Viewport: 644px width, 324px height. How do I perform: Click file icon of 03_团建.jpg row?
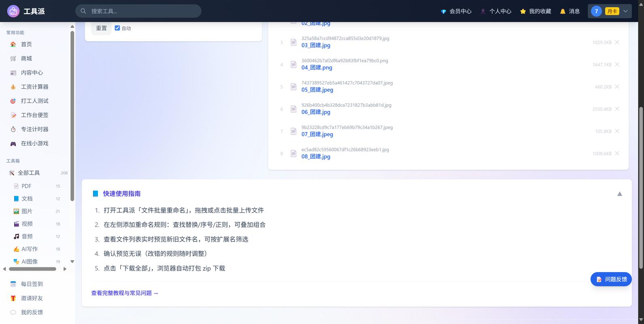(293, 42)
